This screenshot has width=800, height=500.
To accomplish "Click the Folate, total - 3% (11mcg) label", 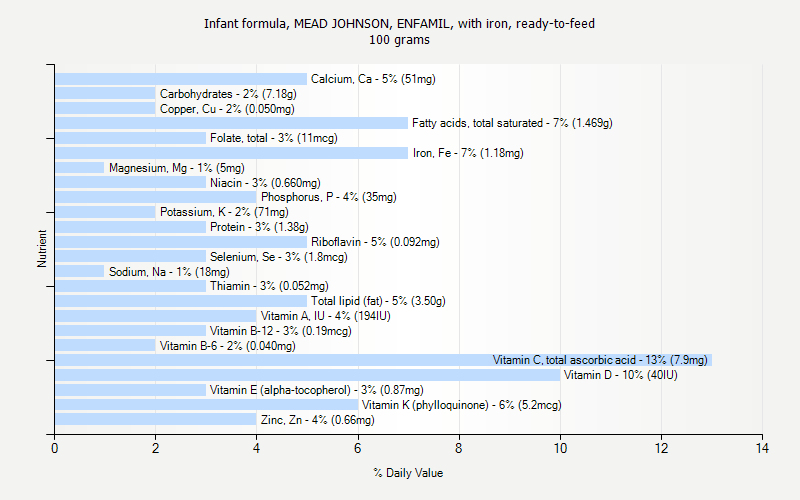I will pyautogui.click(x=273, y=138).
